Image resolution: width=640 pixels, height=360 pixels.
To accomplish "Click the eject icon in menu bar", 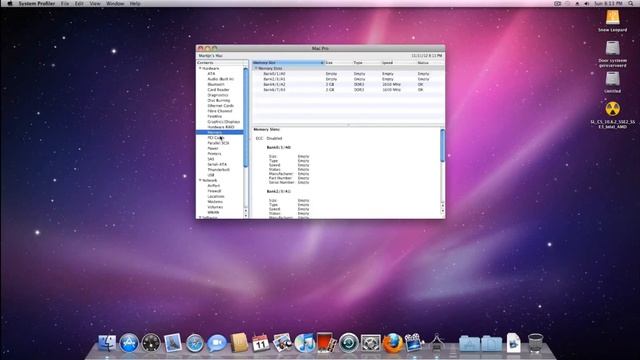I will [577, 3].
